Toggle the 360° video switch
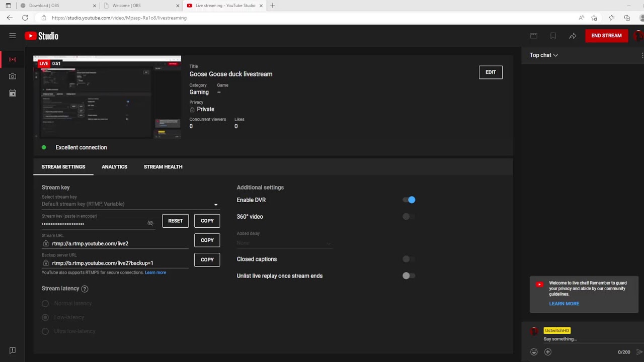 (x=409, y=217)
